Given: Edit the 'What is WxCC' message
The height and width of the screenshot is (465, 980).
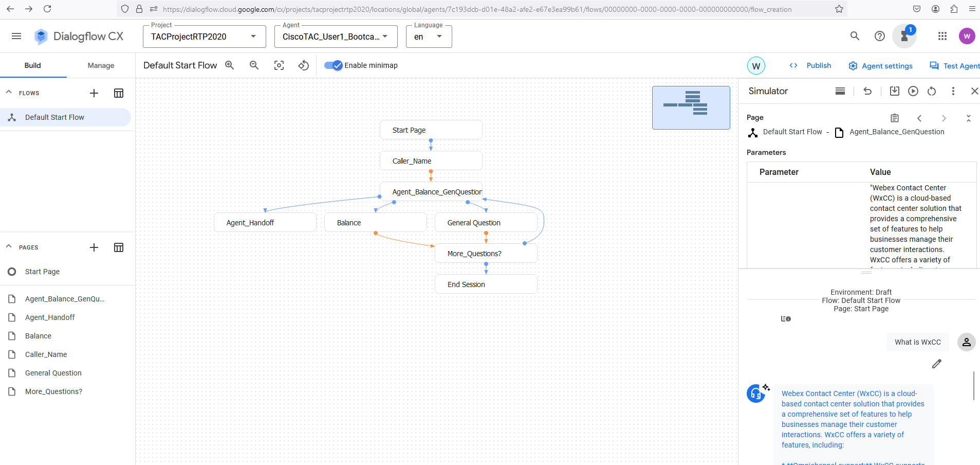Looking at the screenshot, I should [x=937, y=364].
